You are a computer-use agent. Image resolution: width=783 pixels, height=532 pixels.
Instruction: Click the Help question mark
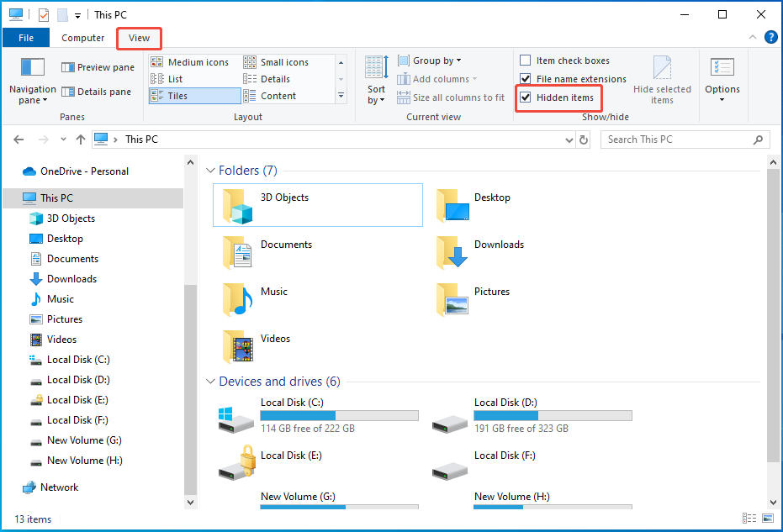point(771,37)
